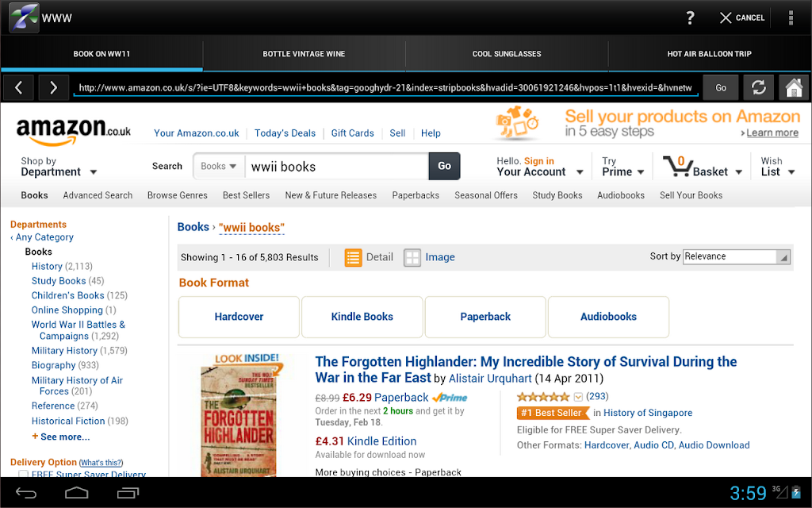812x508 pixels.
Task: Filter by Audiobooks format
Action: [608, 317]
